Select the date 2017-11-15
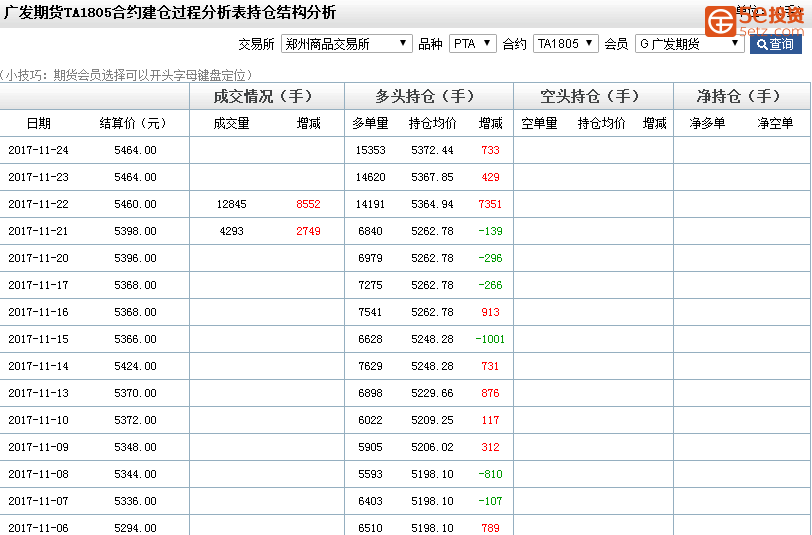This screenshot has height=535, width=812. click(x=38, y=339)
